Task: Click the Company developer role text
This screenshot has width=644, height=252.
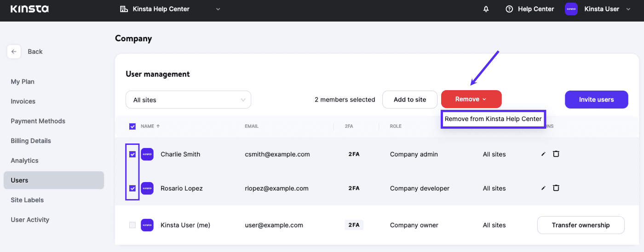Action: pyautogui.click(x=420, y=188)
